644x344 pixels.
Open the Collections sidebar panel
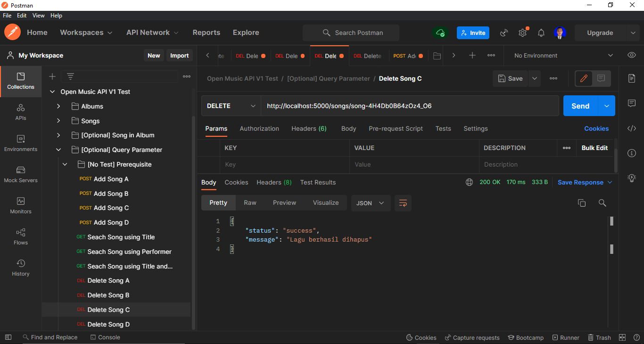click(x=21, y=81)
